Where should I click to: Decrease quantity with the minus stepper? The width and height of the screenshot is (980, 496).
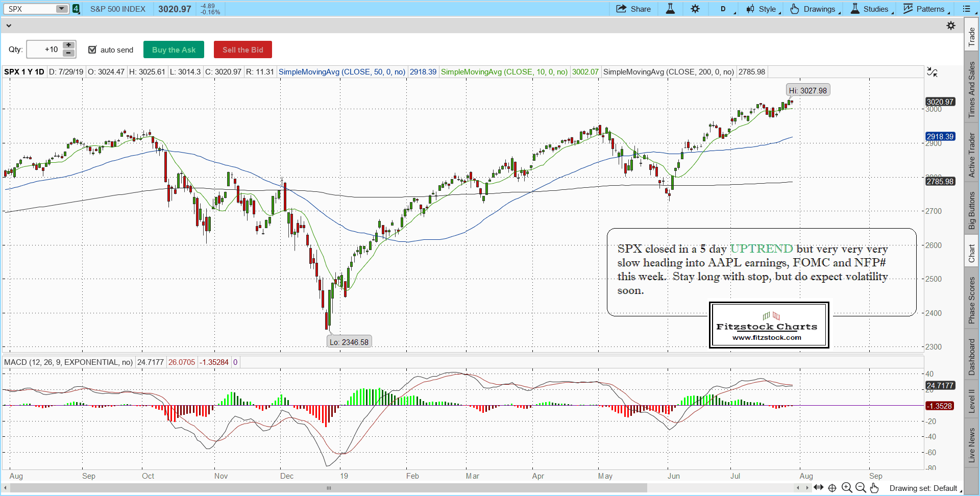(x=68, y=53)
